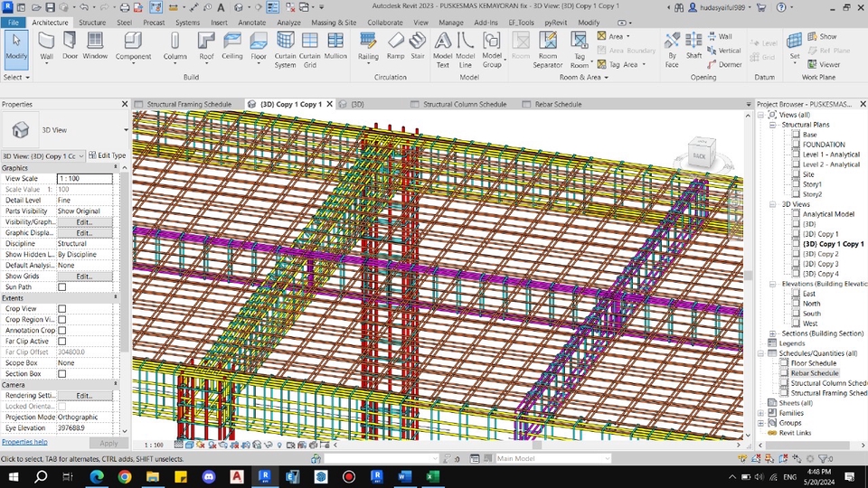This screenshot has width=868, height=488.
Task: Toggle the Far Clip Active checkbox
Action: pyautogui.click(x=62, y=342)
